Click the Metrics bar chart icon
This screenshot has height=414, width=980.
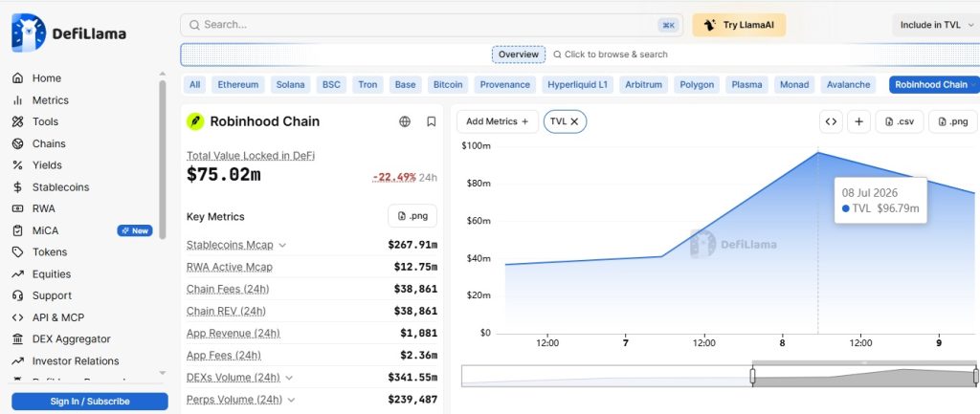(x=17, y=99)
